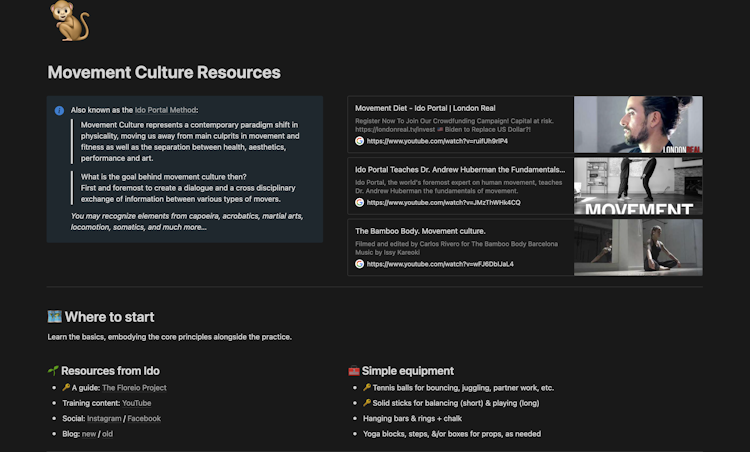Click the MOVEMENT video thumbnail

tap(638, 186)
